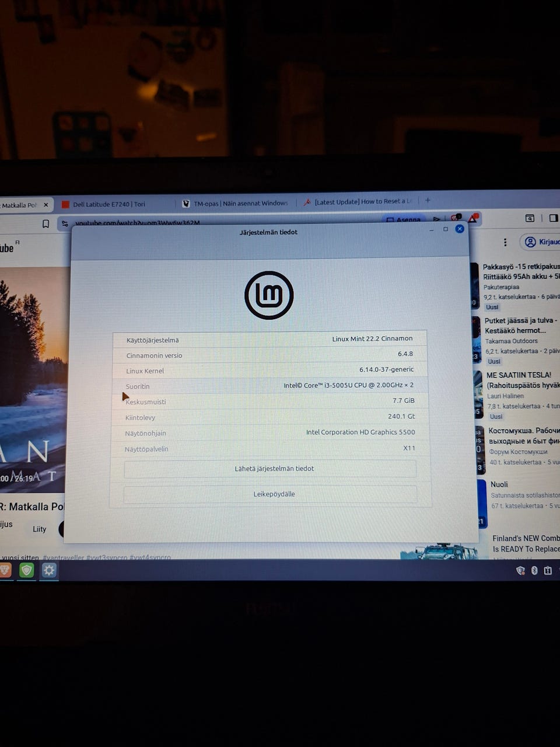The image size is (560, 747).
Task: Maximize the Järjestelmän tiedot window
Action: click(x=446, y=229)
